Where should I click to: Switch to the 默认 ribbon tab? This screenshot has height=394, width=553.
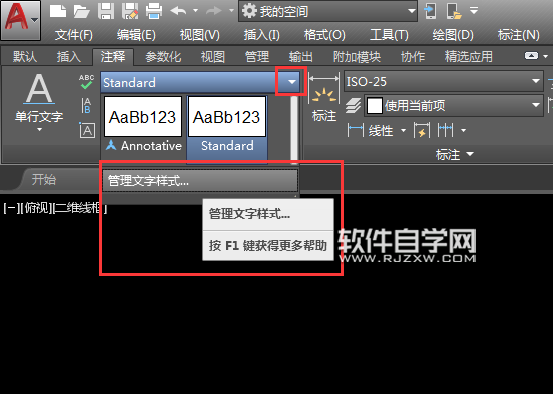25,56
